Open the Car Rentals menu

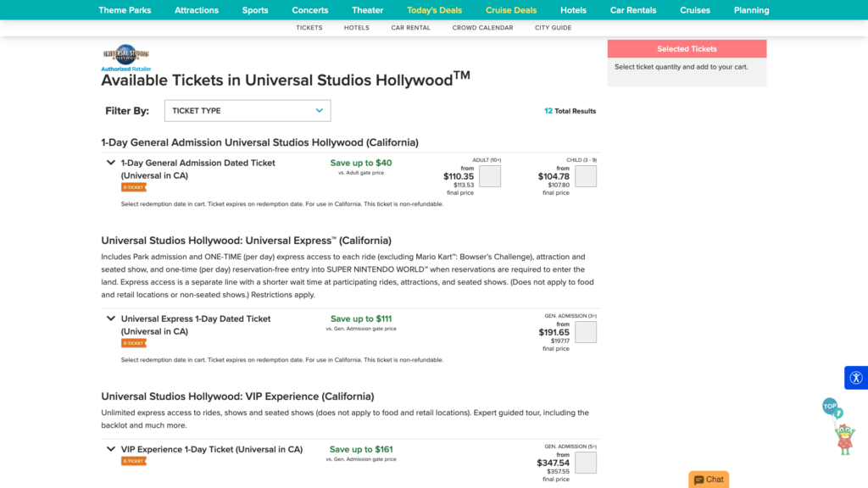coord(633,10)
